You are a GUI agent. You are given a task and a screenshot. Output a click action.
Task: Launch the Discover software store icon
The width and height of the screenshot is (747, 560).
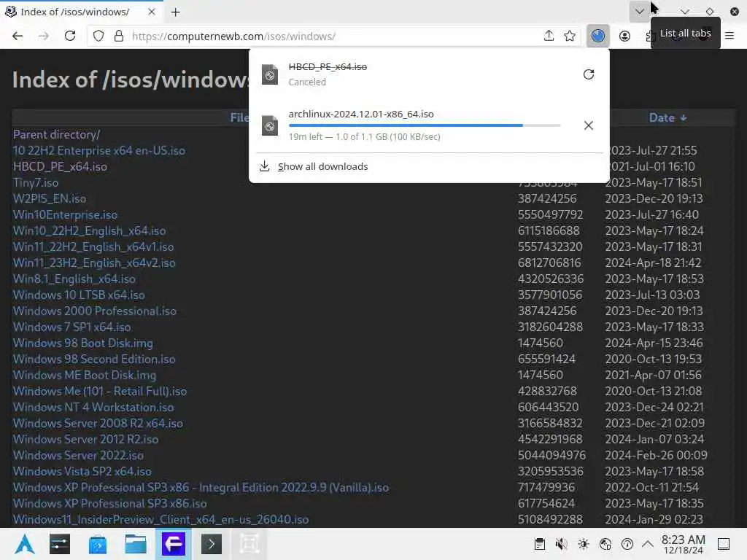point(98,544)
